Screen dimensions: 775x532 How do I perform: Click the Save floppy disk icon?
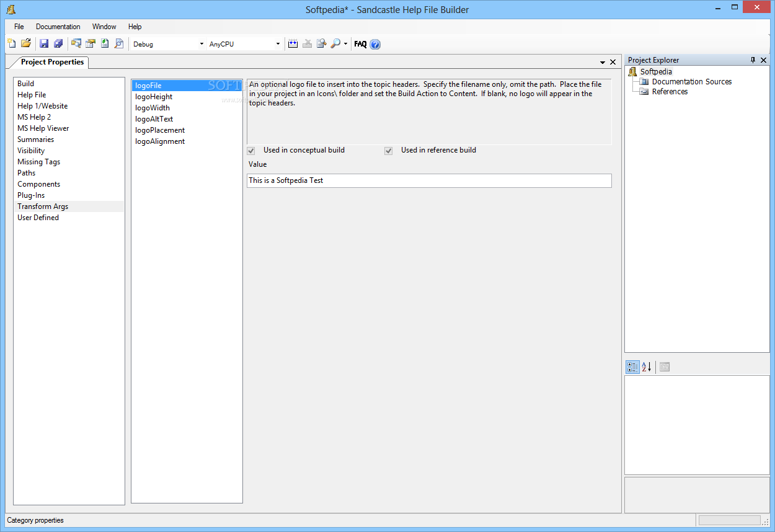click(x=44, y=43)
